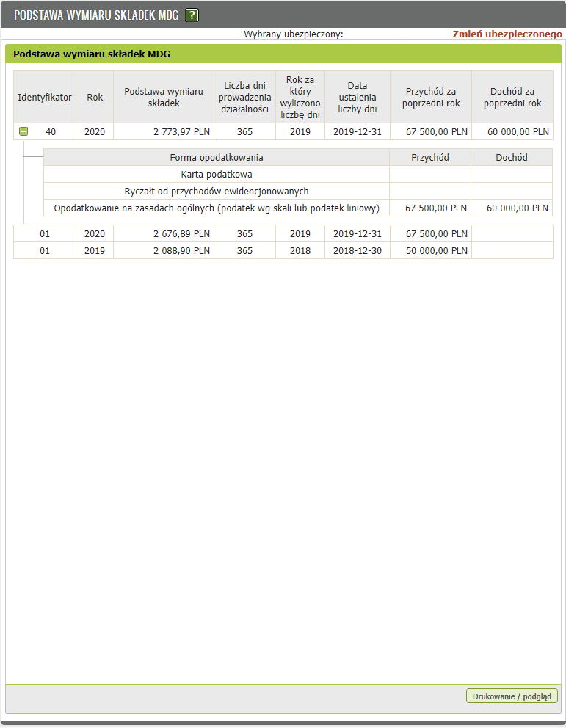Collapse the row with identifier 40
This screenshot has width=566, height=728.
(x=23, y=131)
